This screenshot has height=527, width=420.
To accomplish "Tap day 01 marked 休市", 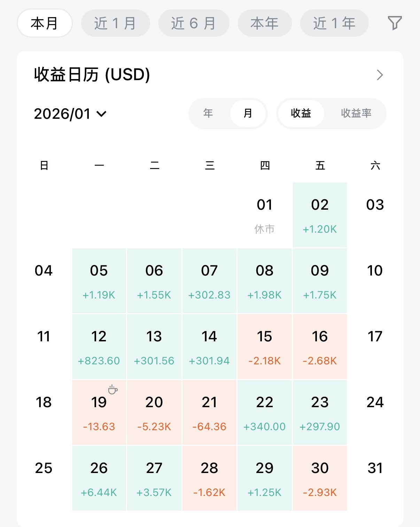I will tap(264, 215).
